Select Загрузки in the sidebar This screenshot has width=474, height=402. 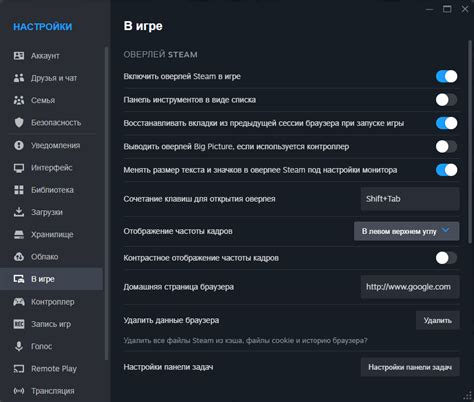[x=47, y=212]
